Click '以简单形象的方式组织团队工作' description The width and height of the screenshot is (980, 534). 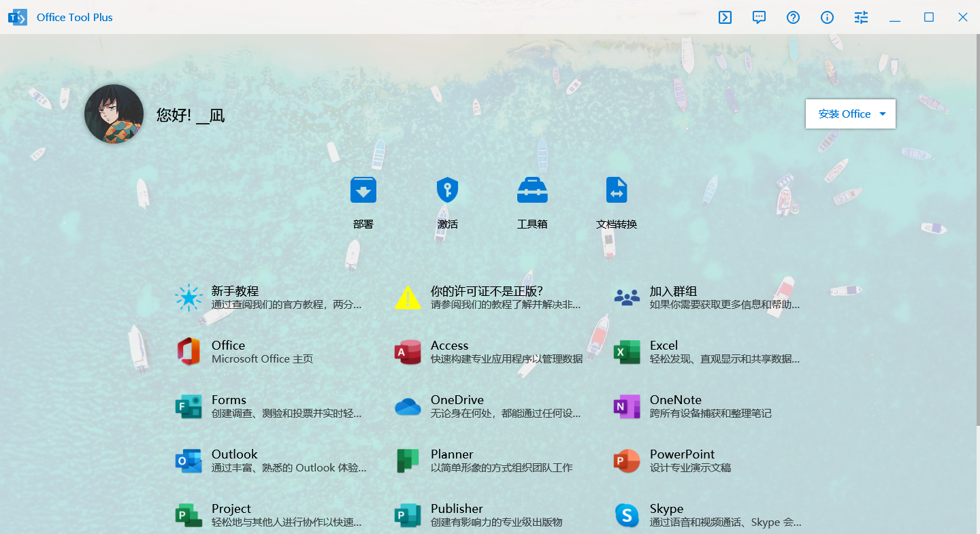tap(502, 468)
